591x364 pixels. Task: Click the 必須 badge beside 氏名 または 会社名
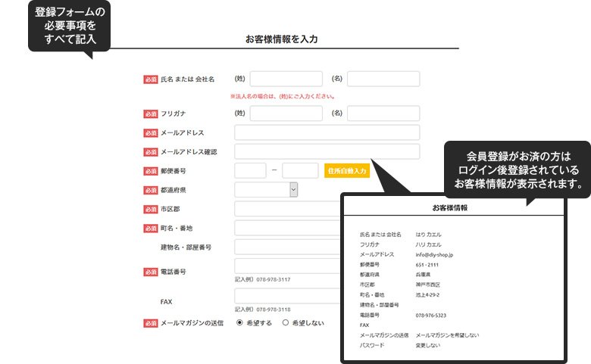coord(150,79)
